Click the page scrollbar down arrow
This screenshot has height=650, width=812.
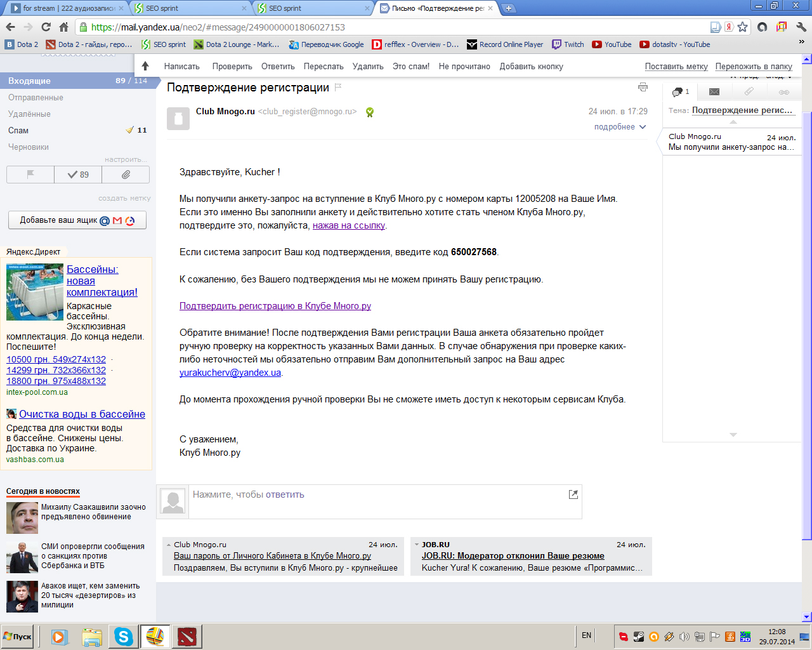tap(807, 617)
